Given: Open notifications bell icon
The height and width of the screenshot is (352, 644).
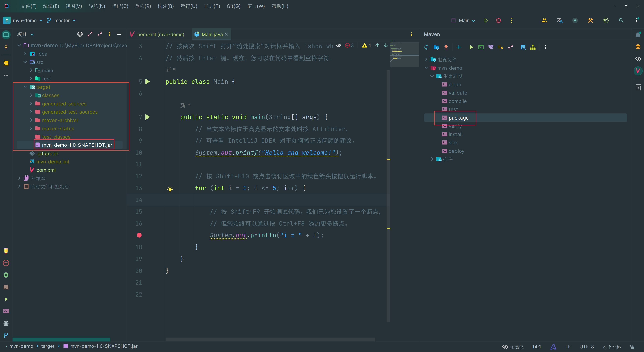Looking at the screenshot, I should point(638,35).
